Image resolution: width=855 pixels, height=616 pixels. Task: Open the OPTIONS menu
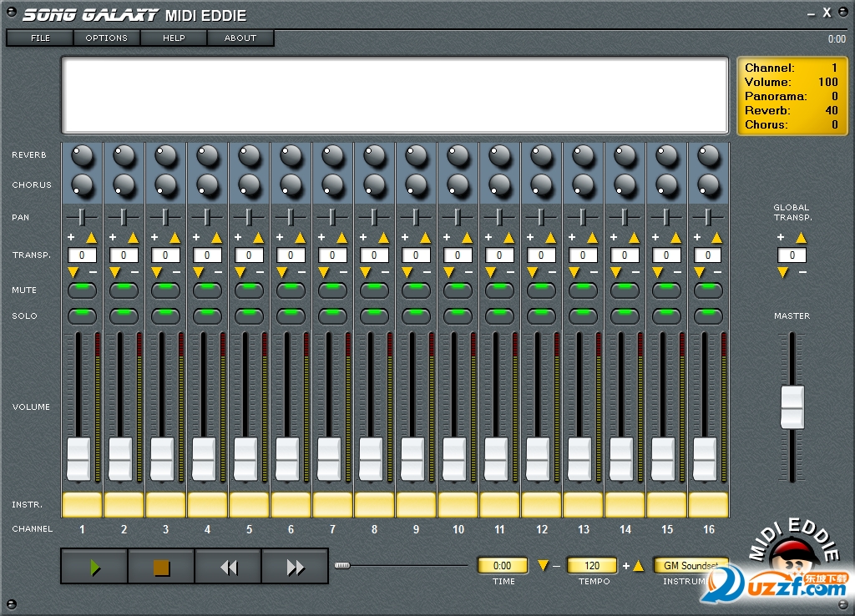click(x=106, y=38)
